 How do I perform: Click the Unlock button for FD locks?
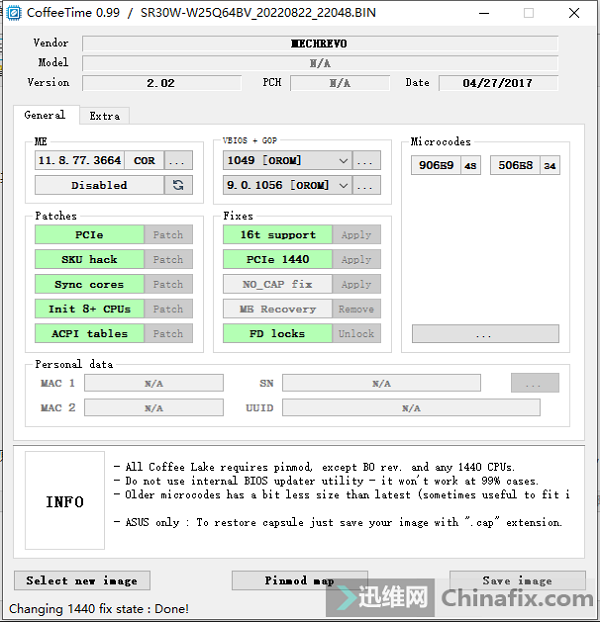click(x=356, y=334)
